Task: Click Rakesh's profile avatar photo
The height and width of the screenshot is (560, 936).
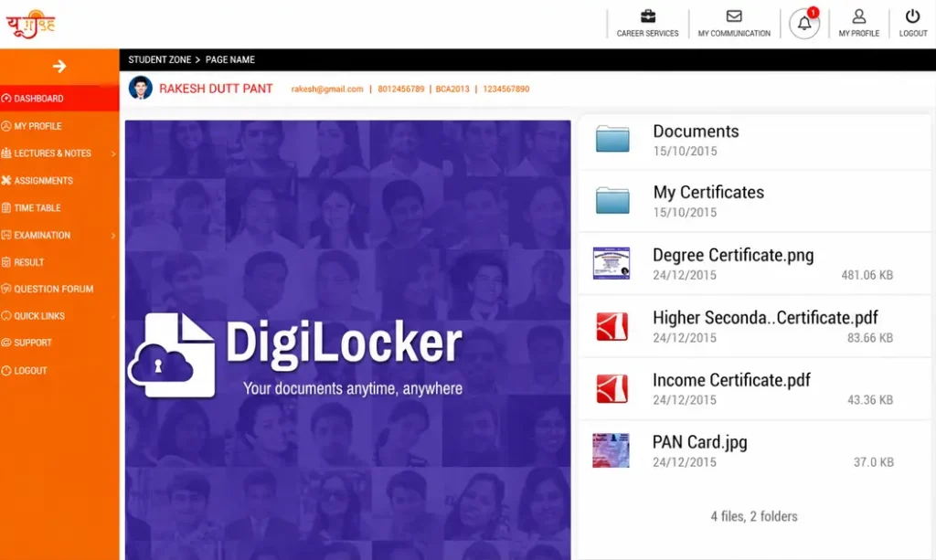Action: (x=140, y=88)
